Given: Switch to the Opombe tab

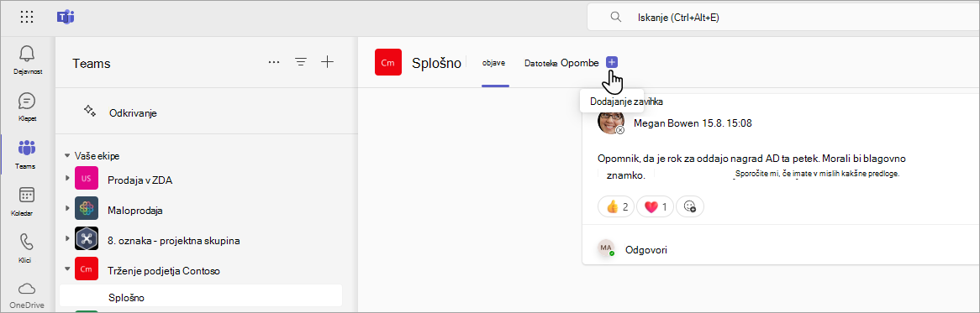Looking at the screenshot, I should point(579,62).
